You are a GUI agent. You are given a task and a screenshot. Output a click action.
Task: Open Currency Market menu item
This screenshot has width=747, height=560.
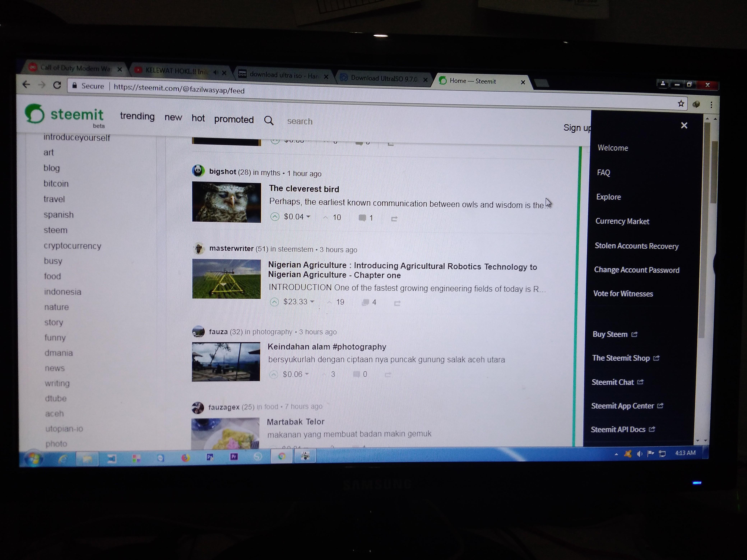click(622, 221)
